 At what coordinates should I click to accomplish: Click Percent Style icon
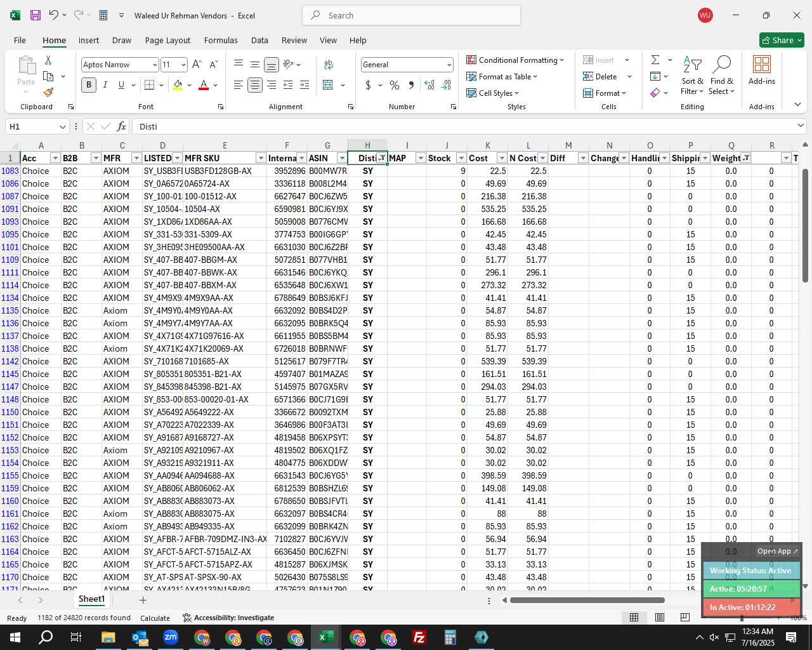point(395,85)
